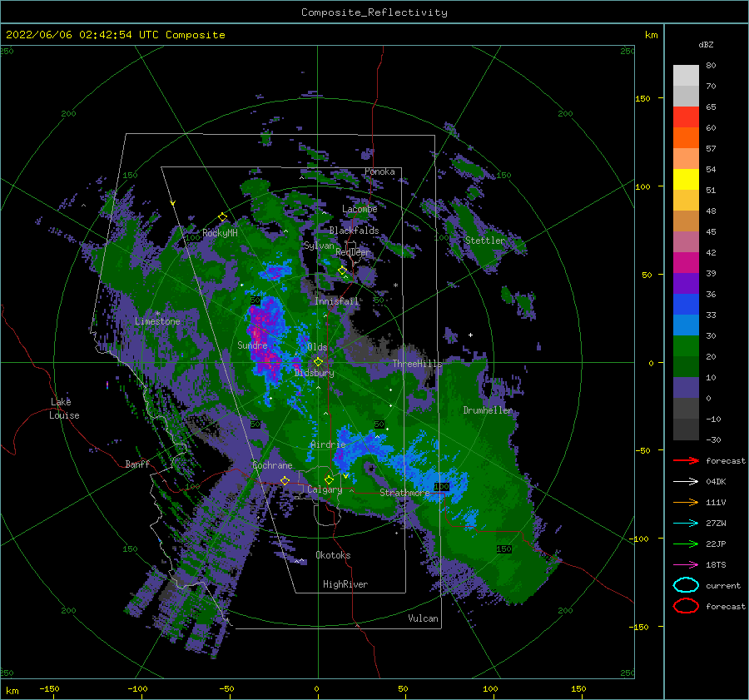Click the dBZ legend heading

coord(706,45)
